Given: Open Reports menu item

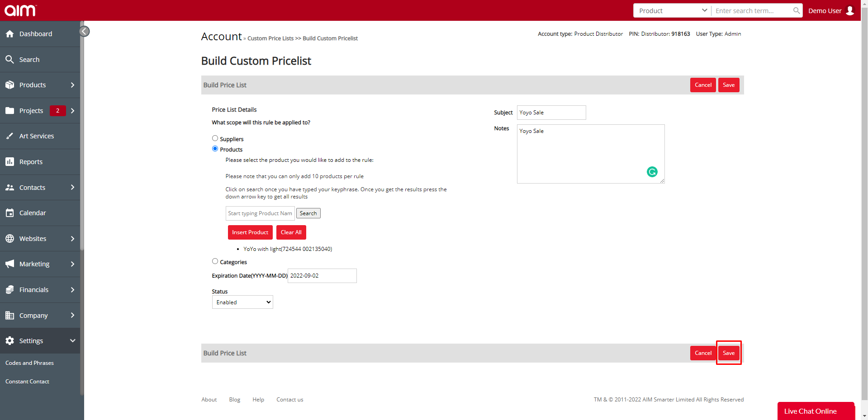Looking at the screenshot, I should coord(40,162).
